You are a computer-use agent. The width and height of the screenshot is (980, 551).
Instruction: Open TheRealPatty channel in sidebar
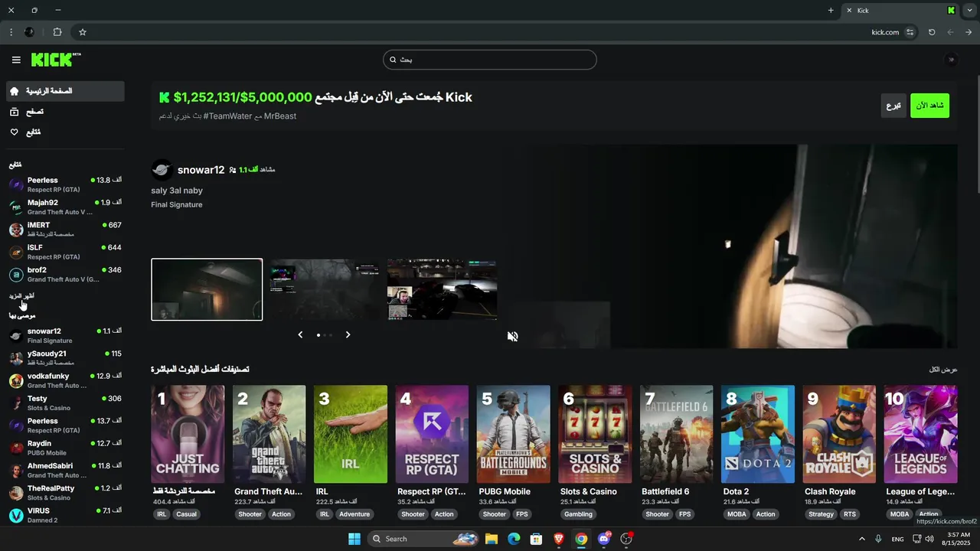pyautogui.click(x=65, y=492)
